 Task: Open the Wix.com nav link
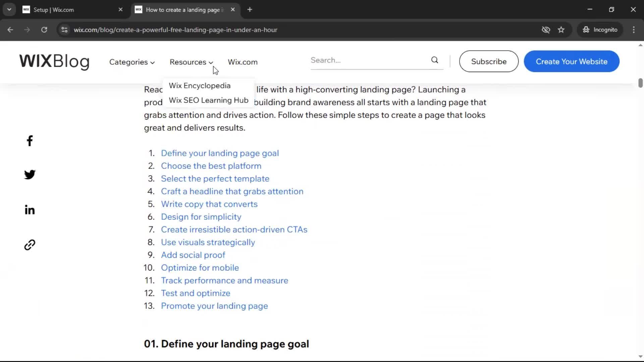pyautogui.click(x=243, y=62)
